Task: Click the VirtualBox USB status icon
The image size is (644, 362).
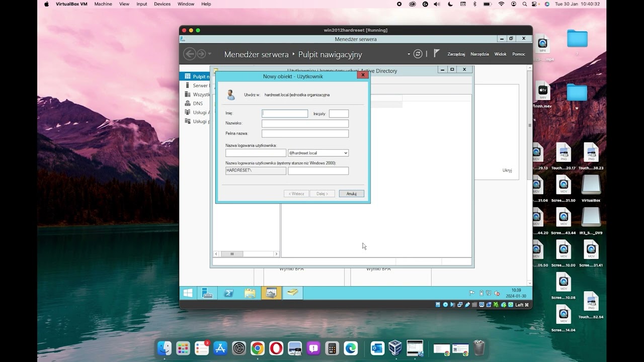Action: point(467,305)
